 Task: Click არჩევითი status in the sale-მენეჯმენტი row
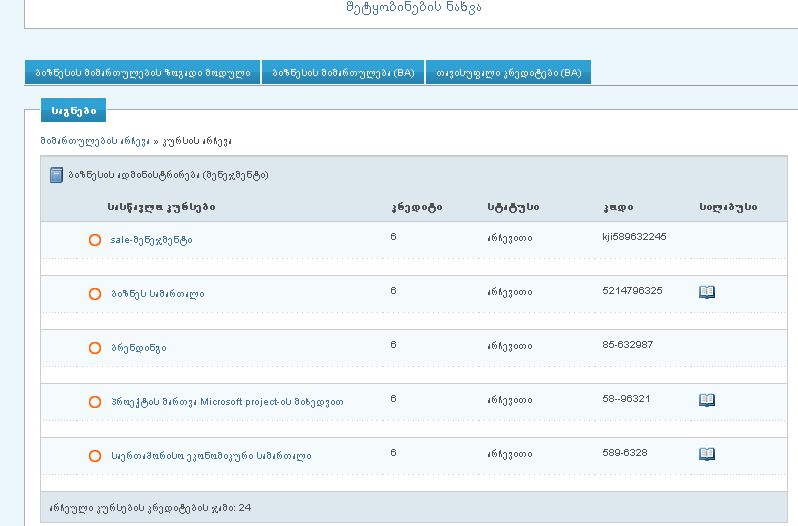point(509,238)
